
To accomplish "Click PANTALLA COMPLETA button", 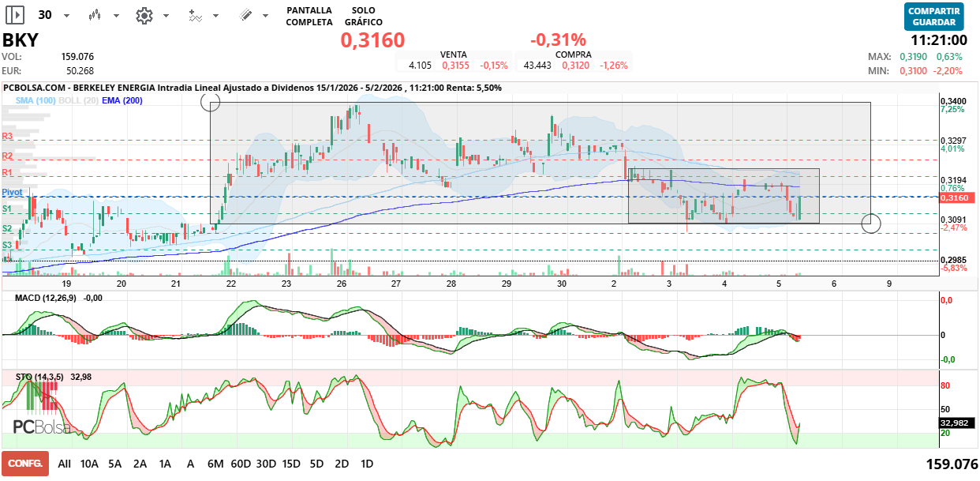I will point(309,16).
